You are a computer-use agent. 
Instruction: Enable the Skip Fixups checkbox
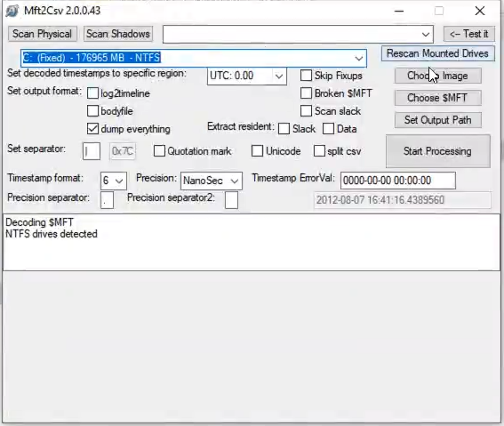(306, 76)
